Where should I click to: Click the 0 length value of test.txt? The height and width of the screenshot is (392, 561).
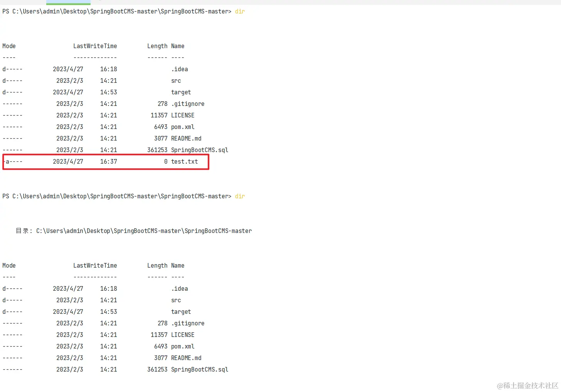[166, 162]
